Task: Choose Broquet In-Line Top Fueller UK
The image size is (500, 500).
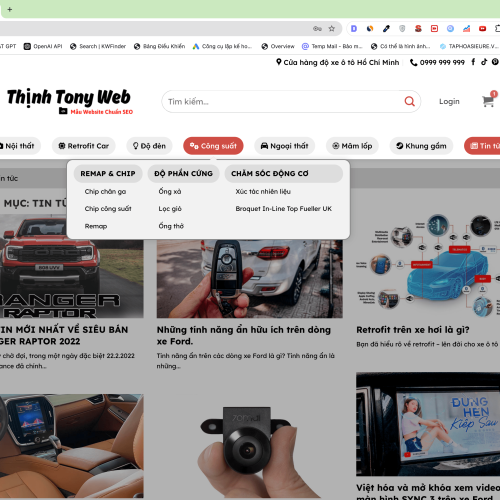Action: point(284,209)
